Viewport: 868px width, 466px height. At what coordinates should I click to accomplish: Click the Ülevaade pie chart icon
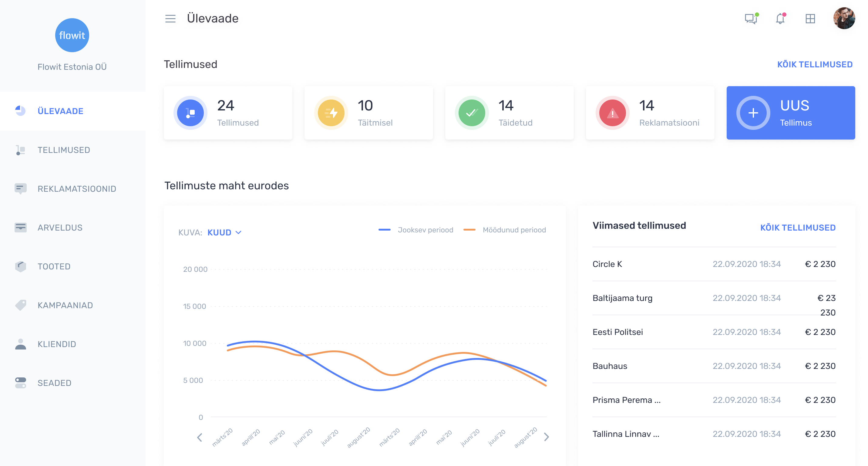tap(20, 110)
